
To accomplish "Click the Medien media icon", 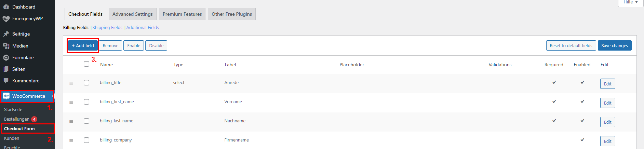I will point(6,46).
